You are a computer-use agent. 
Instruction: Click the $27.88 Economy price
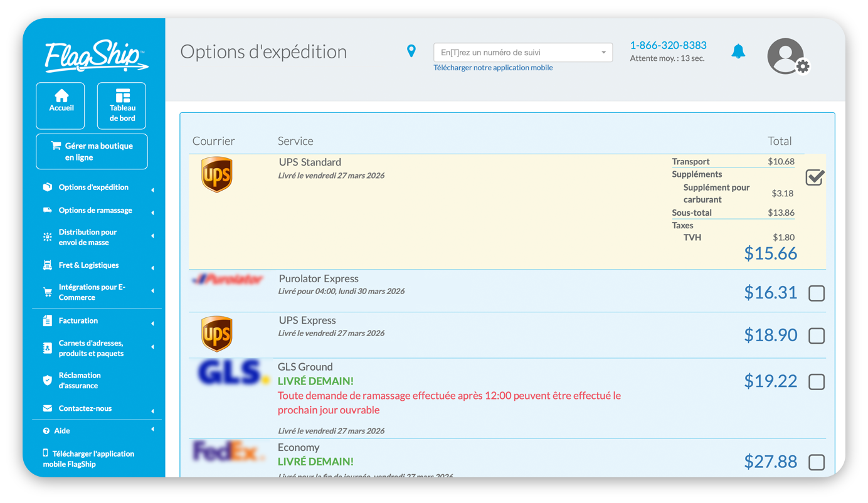point(770,462)
